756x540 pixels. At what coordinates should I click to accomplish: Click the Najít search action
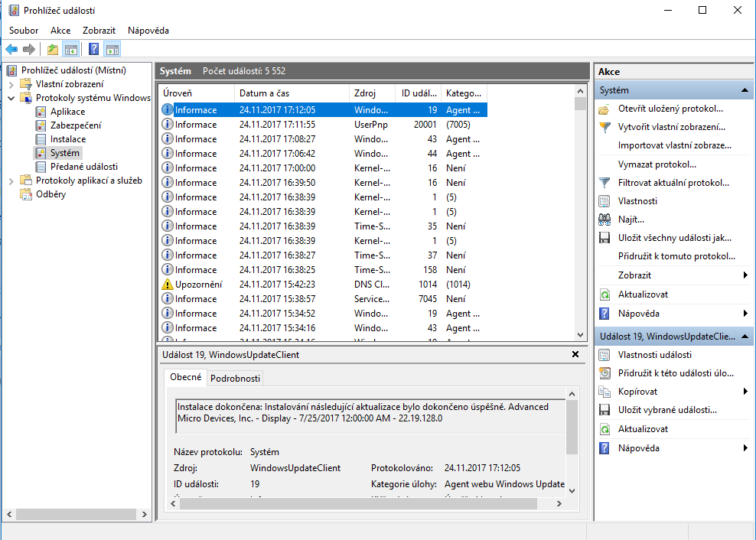tap(631, 220)
